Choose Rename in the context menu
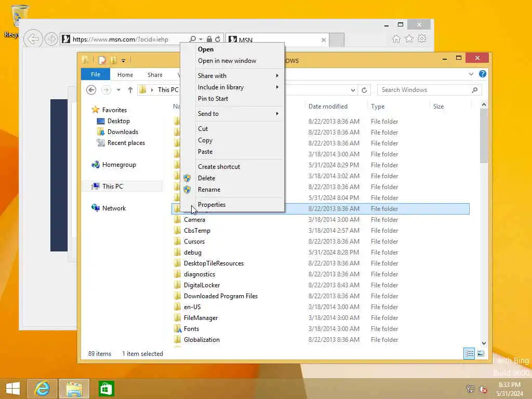This screenshot has width=532, height=399. [232, 190]
